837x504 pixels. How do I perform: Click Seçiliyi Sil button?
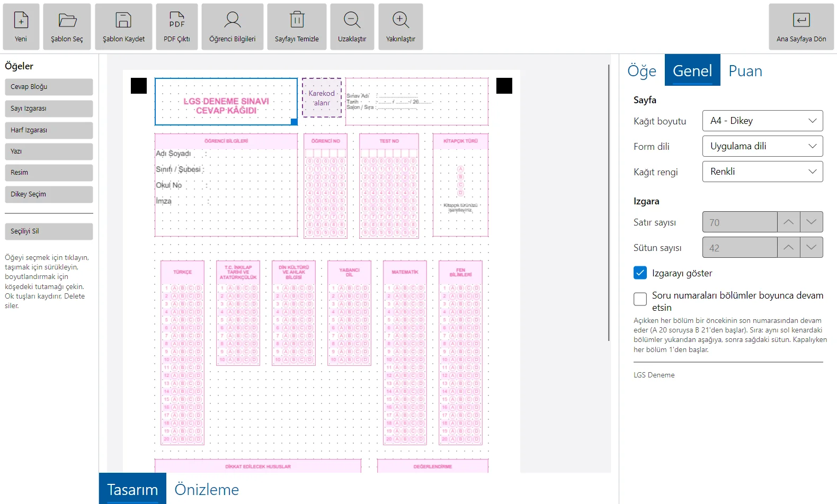pos(49,231)
